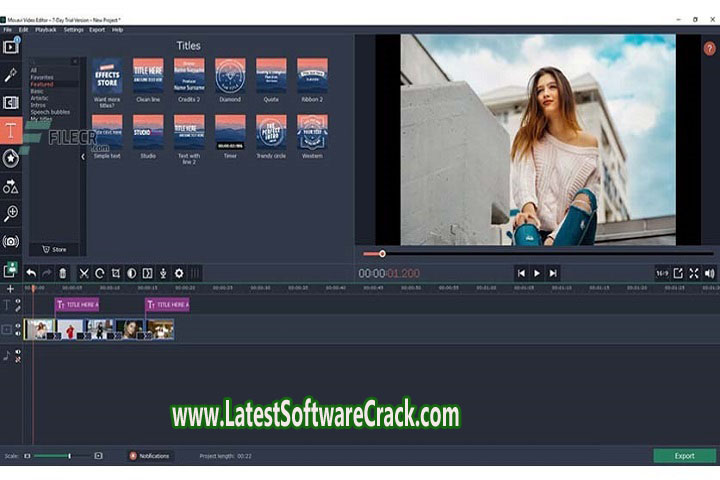Open the File menu
Viewport: 720px width, 480px height.
(8, 29)
